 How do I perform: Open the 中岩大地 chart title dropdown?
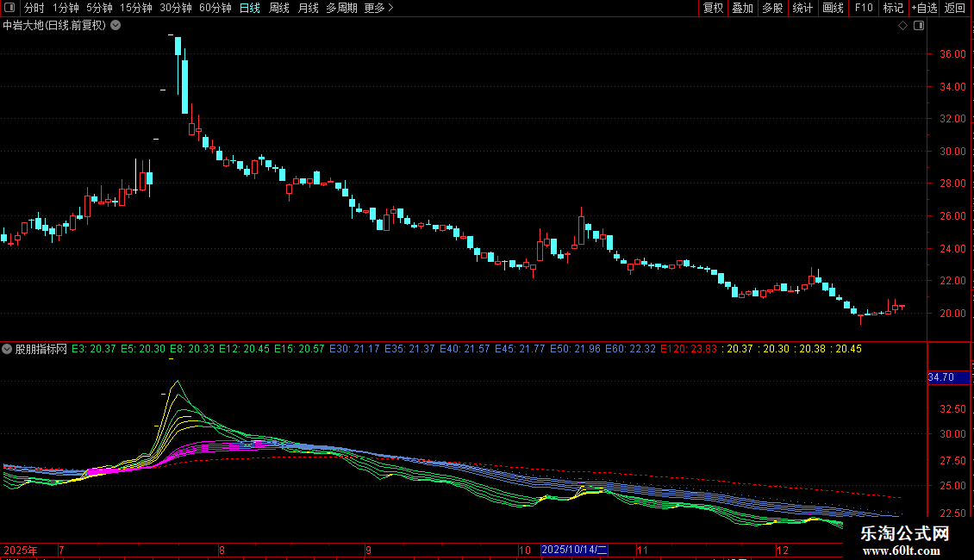pos(116,26)
